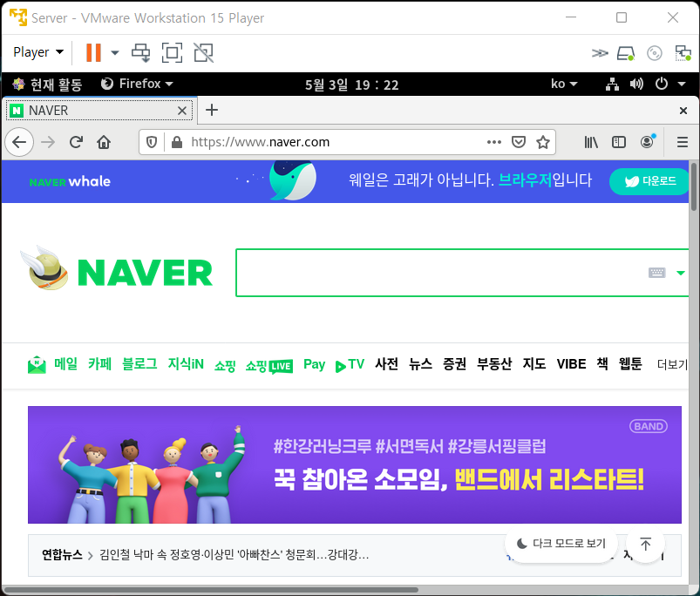Screen dimensions: 700x596
Task: Expand 더보기 services list
Action: pyautogui.click(x=672, y=364)
